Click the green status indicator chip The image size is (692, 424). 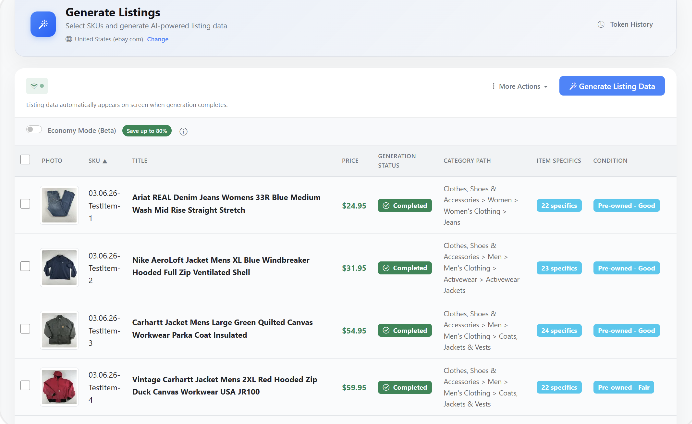[x=37, y=86]
